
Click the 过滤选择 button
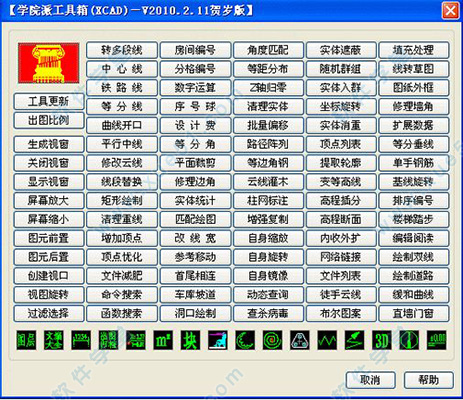pyautogui.click(x=49, y=313)
